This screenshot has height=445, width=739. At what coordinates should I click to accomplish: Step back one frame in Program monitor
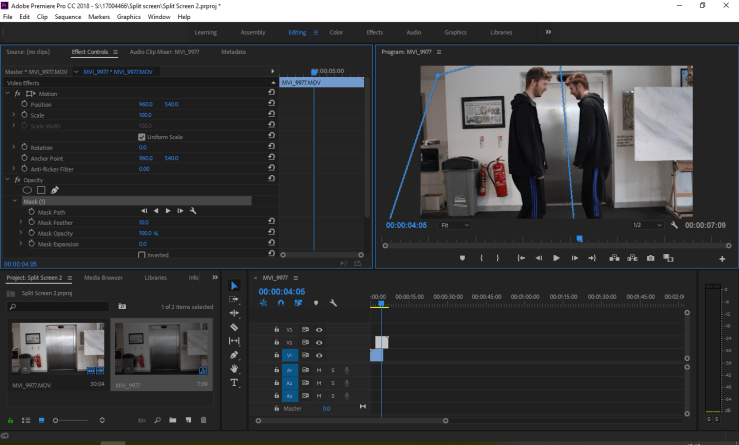[539, 258]
